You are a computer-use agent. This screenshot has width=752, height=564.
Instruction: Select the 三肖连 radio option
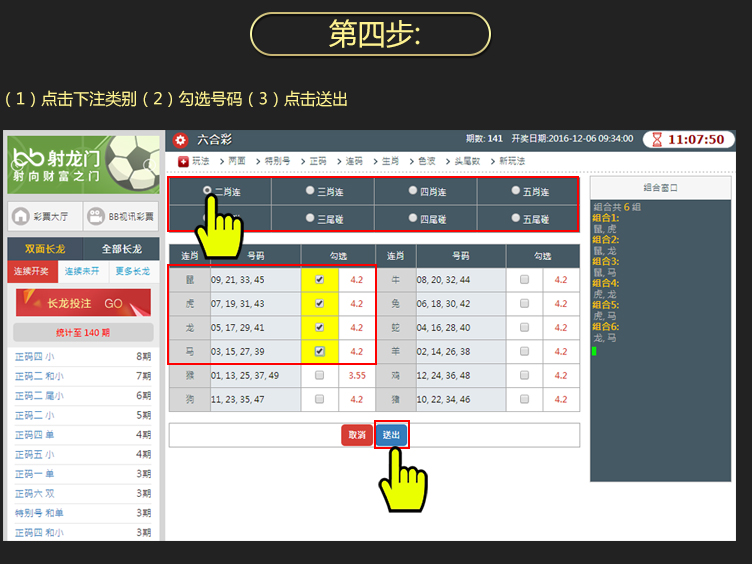[x=310, y=191]
